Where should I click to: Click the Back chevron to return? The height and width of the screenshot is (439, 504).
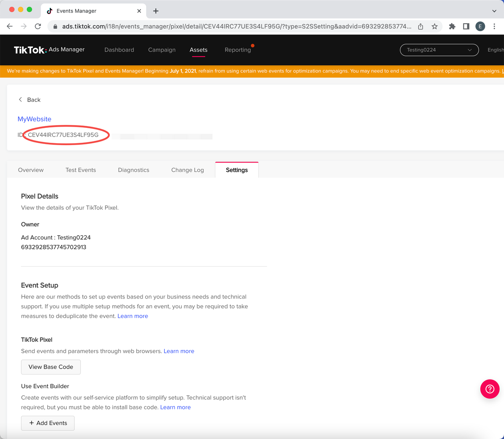pos(20,100)
